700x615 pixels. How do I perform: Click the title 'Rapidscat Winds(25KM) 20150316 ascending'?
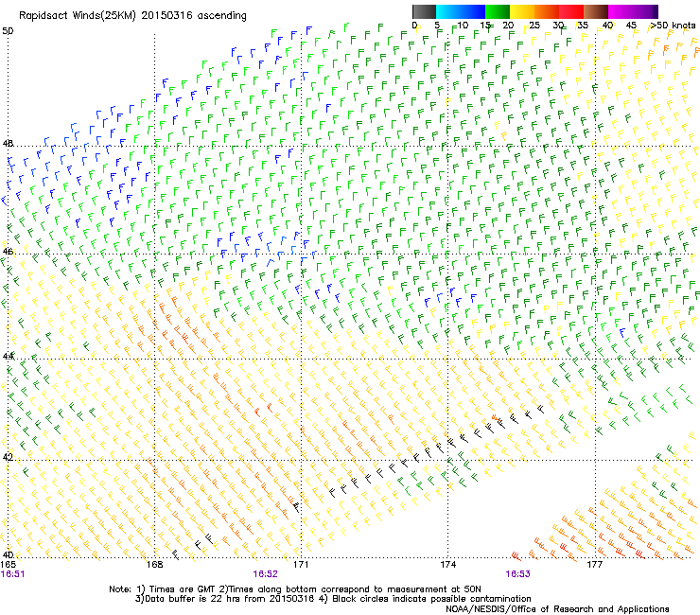132,16
